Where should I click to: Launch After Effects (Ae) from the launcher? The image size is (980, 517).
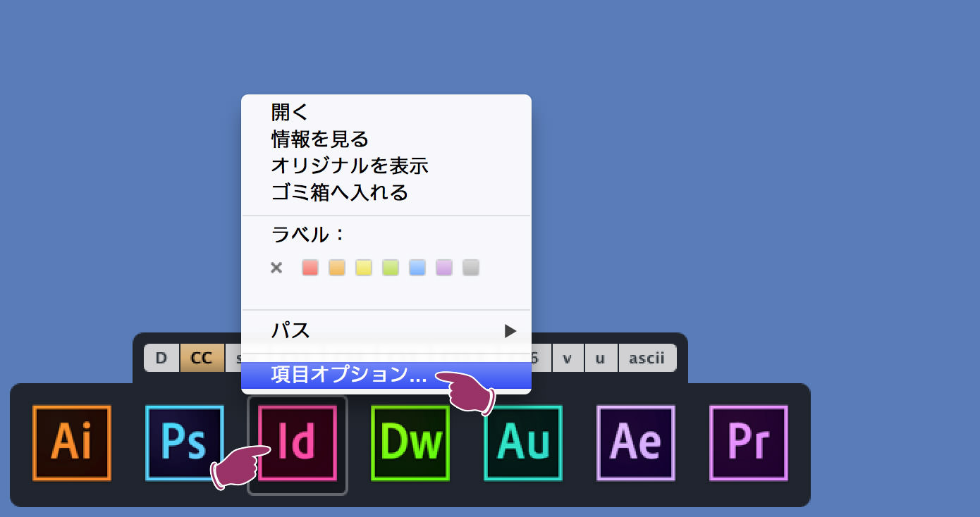tap(636, 443)
